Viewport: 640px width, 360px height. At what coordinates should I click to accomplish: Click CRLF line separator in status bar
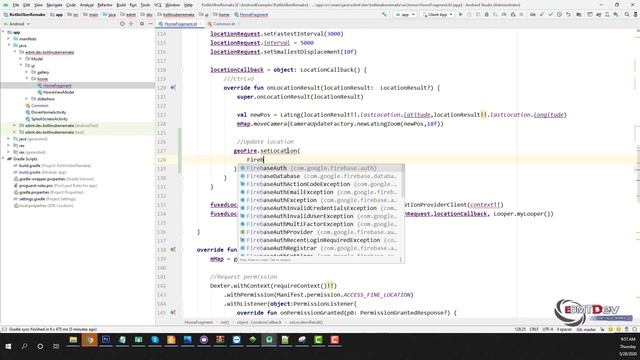pyautogui.click(x=534, y=329)
